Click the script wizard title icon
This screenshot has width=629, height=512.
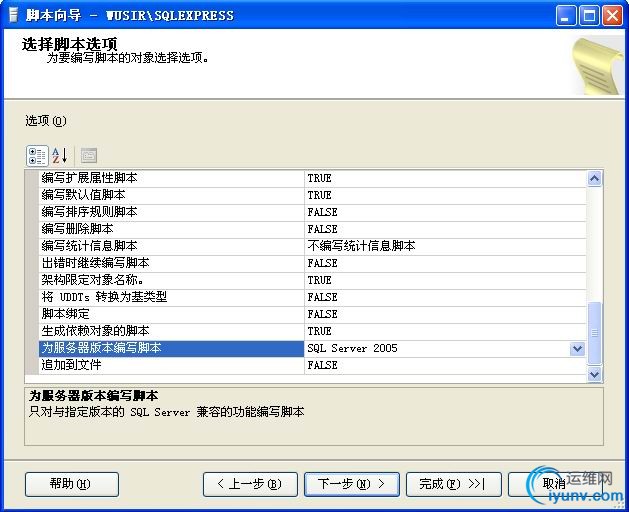[14, 15]
